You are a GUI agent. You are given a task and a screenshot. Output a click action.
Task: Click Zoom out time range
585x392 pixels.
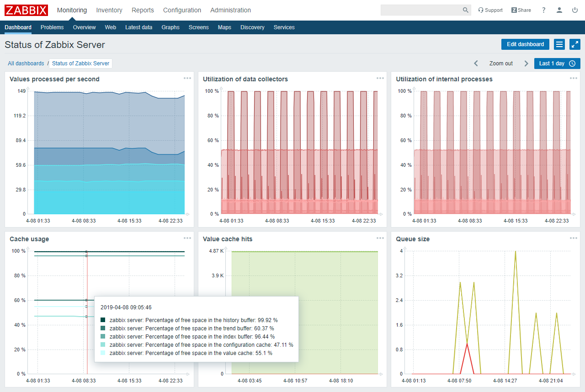click(x=501, y=64)
